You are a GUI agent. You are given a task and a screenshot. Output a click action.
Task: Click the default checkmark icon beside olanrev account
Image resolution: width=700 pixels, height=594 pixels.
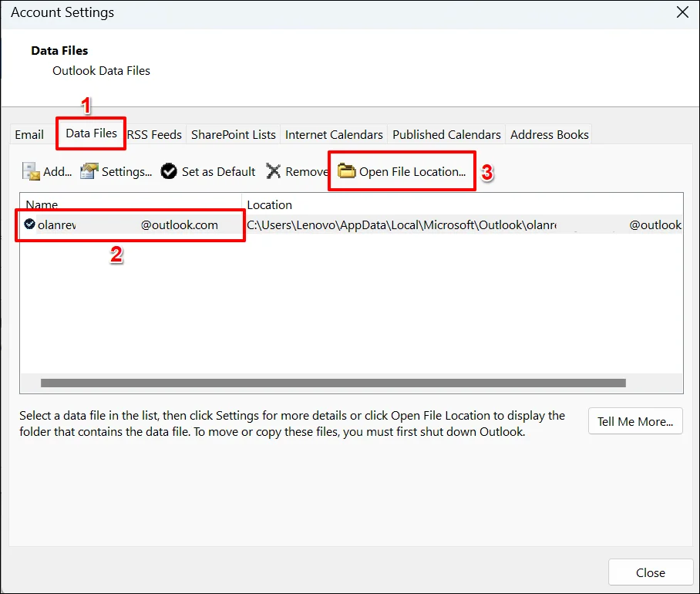pyautogui.click(x=29, y=224)
